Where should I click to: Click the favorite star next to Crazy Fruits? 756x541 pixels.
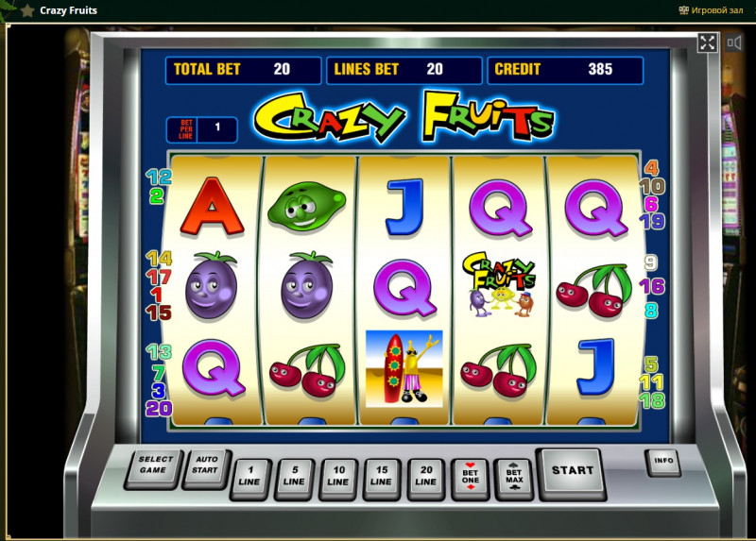click(27, 10)
